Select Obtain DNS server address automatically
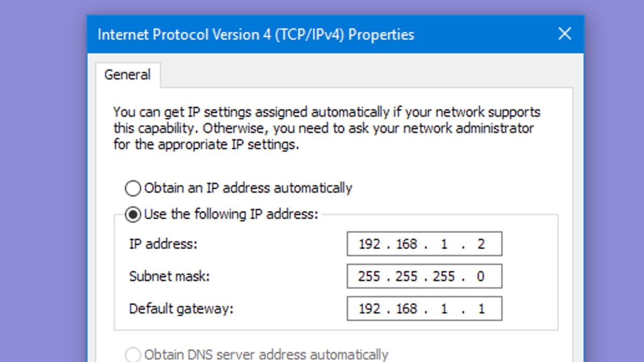Viewport: 644px width, 362px height. pyautogui.click(x=133, y=354)
